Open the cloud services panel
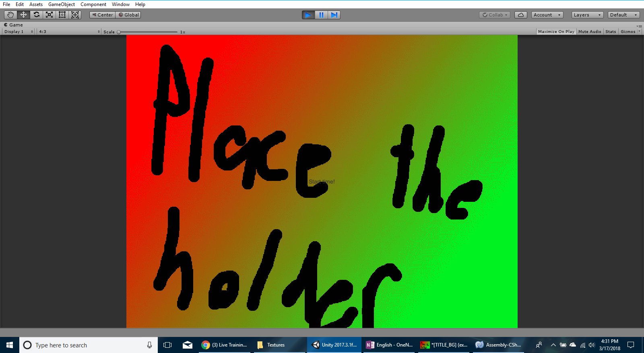644x353 pixels. point(521,15)
